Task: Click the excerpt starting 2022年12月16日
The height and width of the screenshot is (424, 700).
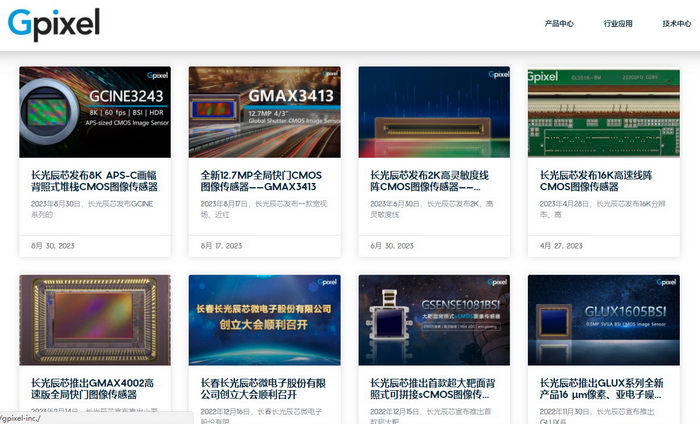Action: (x=261, y=416)
